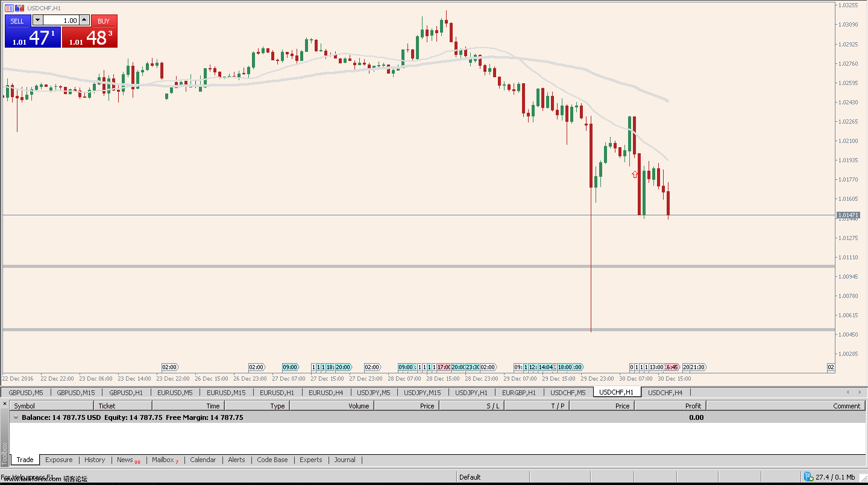Switch to USDJPY,M15 chart tab
Image resolution: width=868 pixels, height=485 pixels.
423,392
